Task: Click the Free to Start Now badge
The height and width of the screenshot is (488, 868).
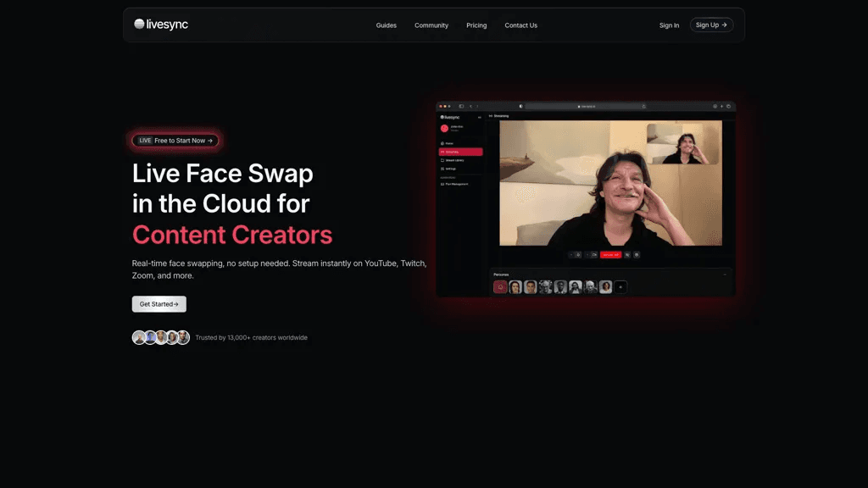Action: [175, 141]
